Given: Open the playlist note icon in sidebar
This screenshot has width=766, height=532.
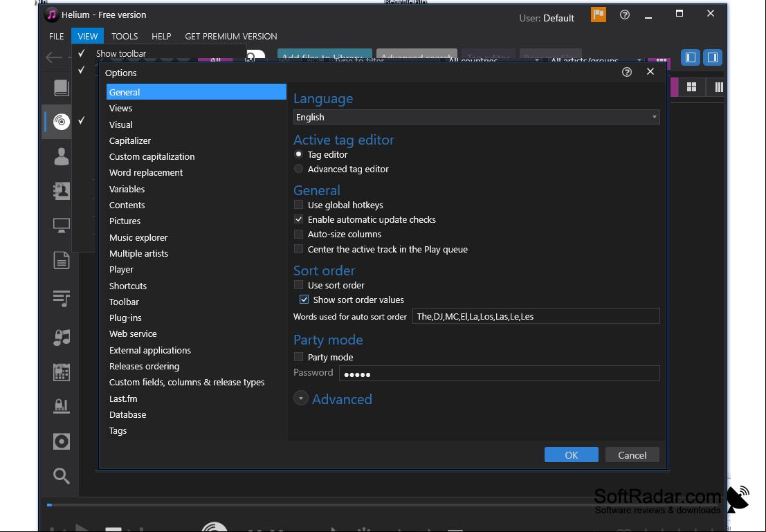Looking at the screenshot, I should 61,298.
